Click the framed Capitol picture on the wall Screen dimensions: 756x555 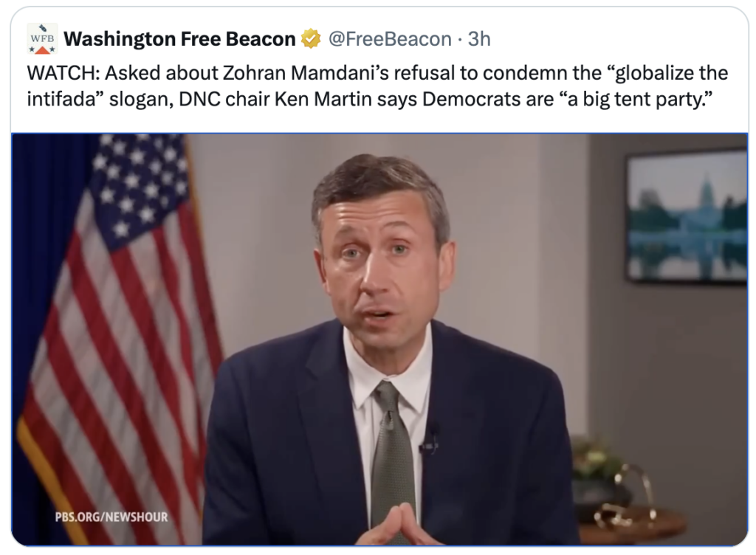[686, 216]
